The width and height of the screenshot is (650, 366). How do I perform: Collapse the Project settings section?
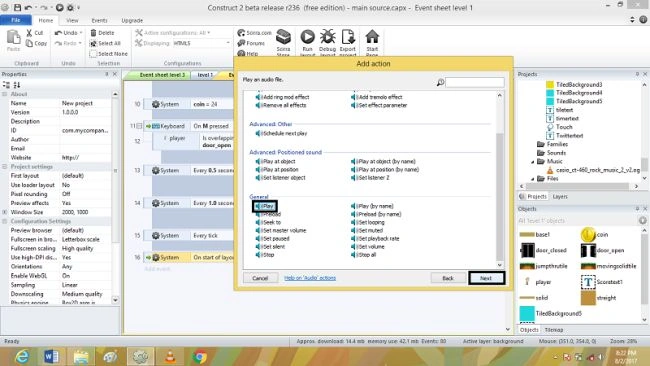pyautogui.click(x=5, y=167)
